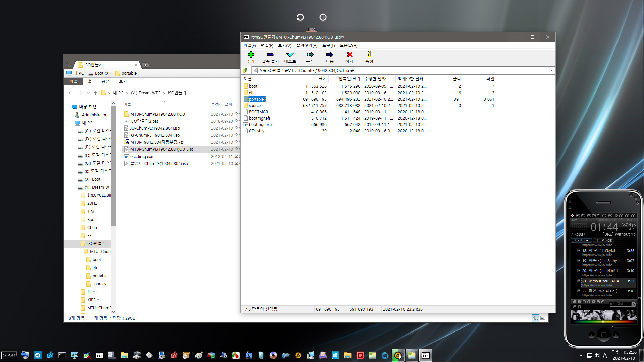This screenshot has height=362, width=644.
Task: Click the 7z icon next to notepad on taskbar
Action: pyautogui.click(x=99, y=355)
